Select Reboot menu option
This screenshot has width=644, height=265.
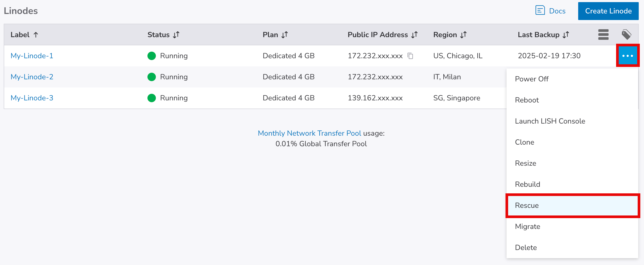(x=527, y=100)
